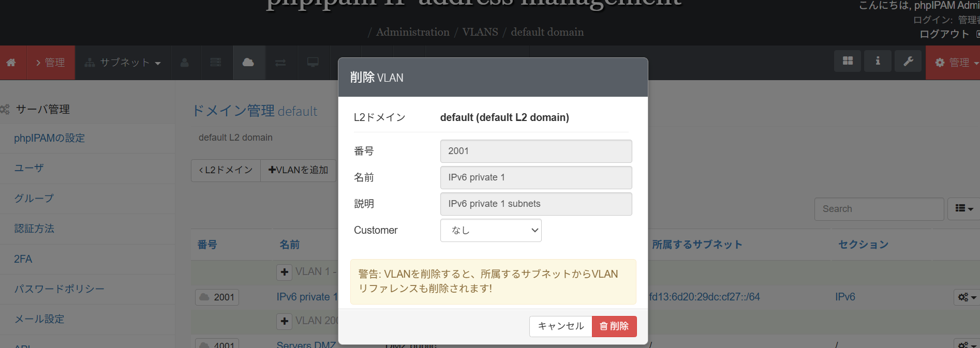Sort by 名前 column header
Image resolution: width=980 pixels, height=348 pixels.
(290, 245)
